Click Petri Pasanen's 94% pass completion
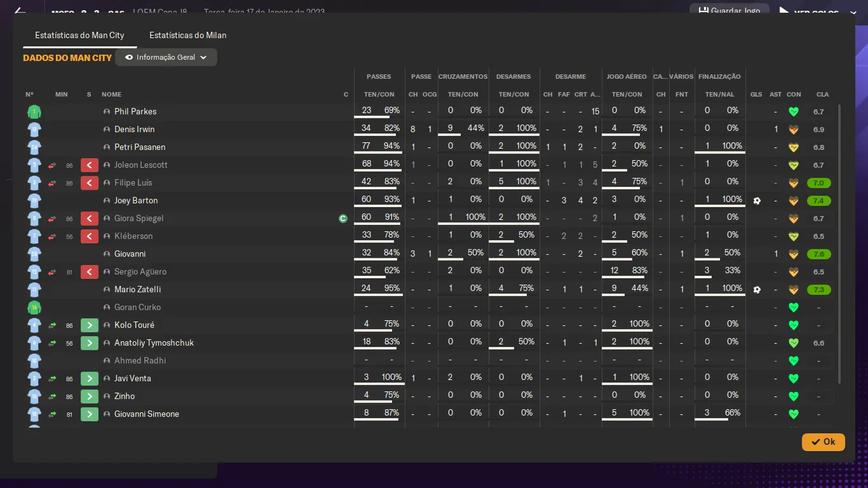 (x=392, y=146)
